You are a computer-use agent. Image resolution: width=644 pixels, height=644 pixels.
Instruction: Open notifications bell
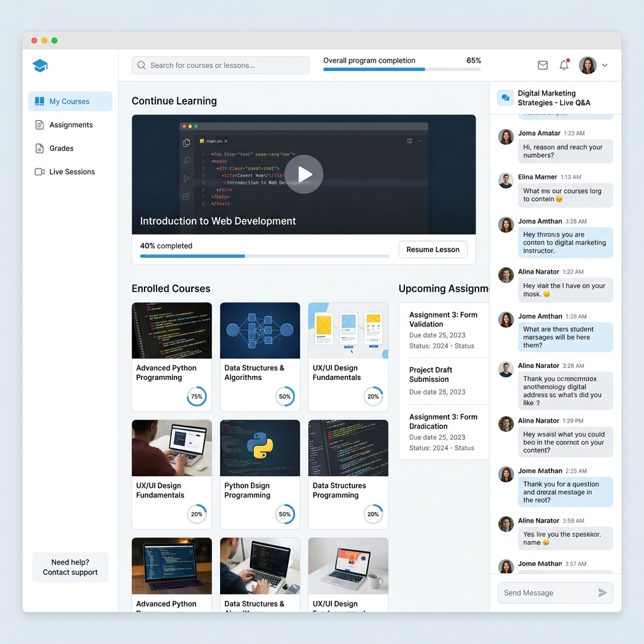[x=564, y=65]
